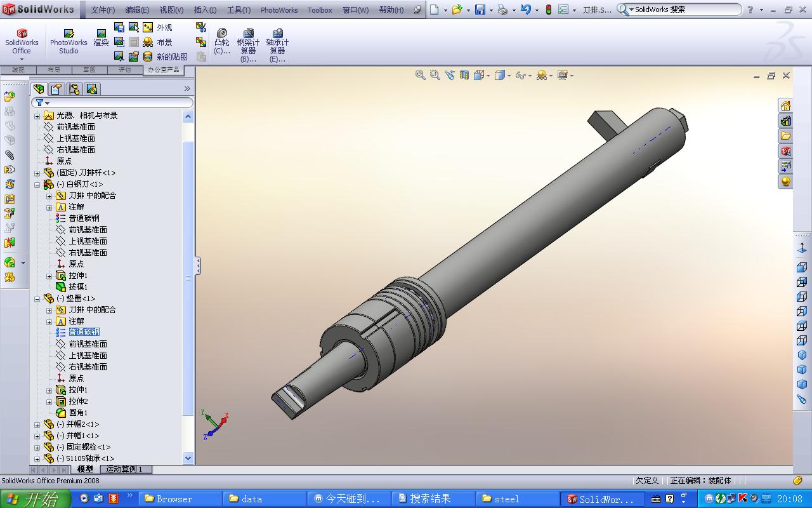Switch to the 草图 sketch tab
The width and height of the screenshot is (812, 508).
pyautogui.click(x=89, y=70)
